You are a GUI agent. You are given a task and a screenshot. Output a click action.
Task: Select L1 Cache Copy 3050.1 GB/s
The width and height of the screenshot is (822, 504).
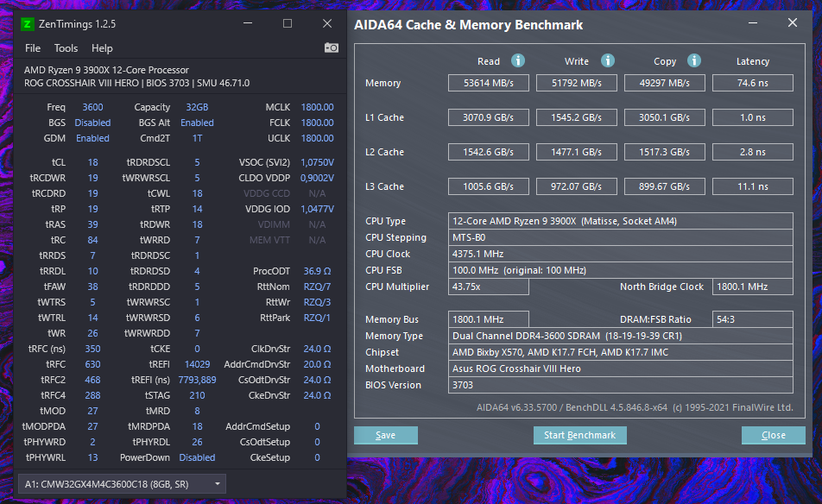665,117
